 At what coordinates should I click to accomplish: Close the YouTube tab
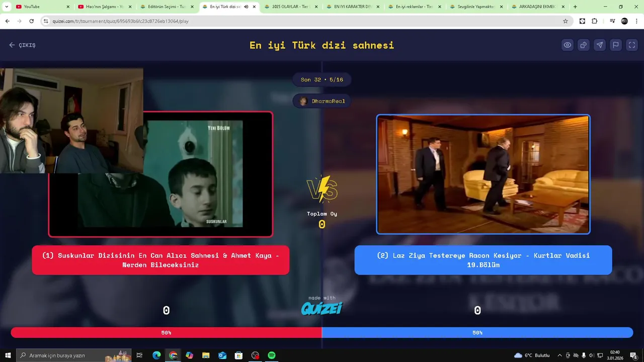coord(68,7)
